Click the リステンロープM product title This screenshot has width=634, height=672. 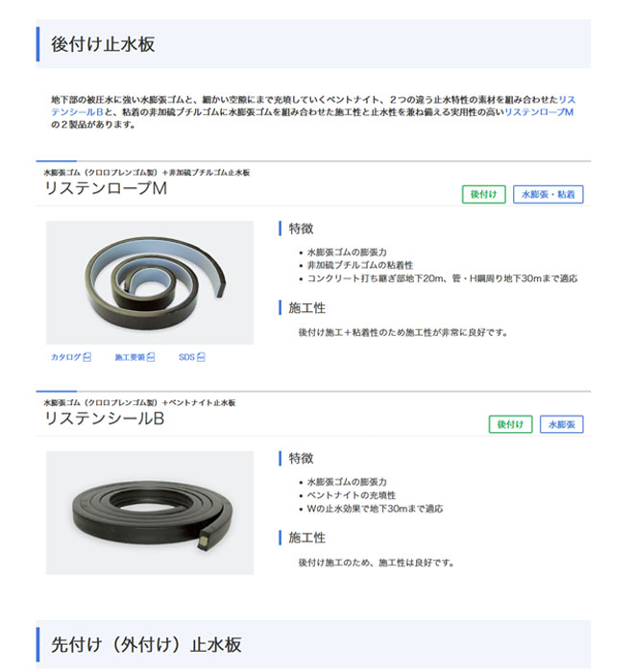pos(106,188)
